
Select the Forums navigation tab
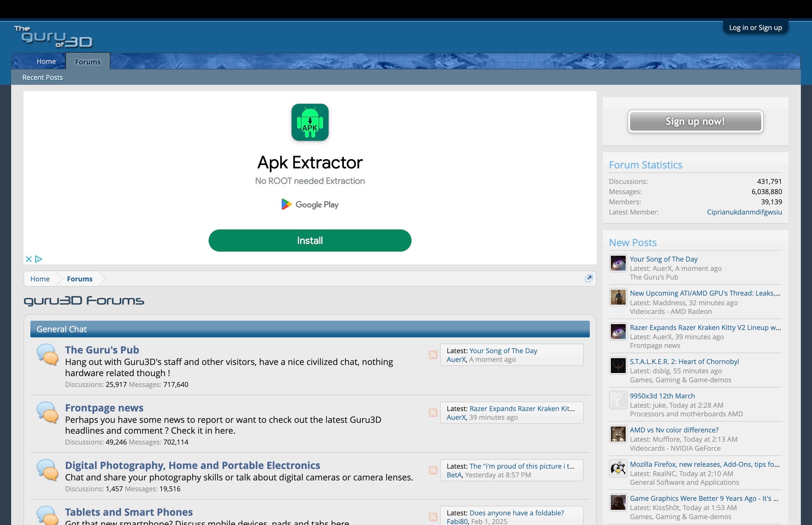(x=88, y=61)
